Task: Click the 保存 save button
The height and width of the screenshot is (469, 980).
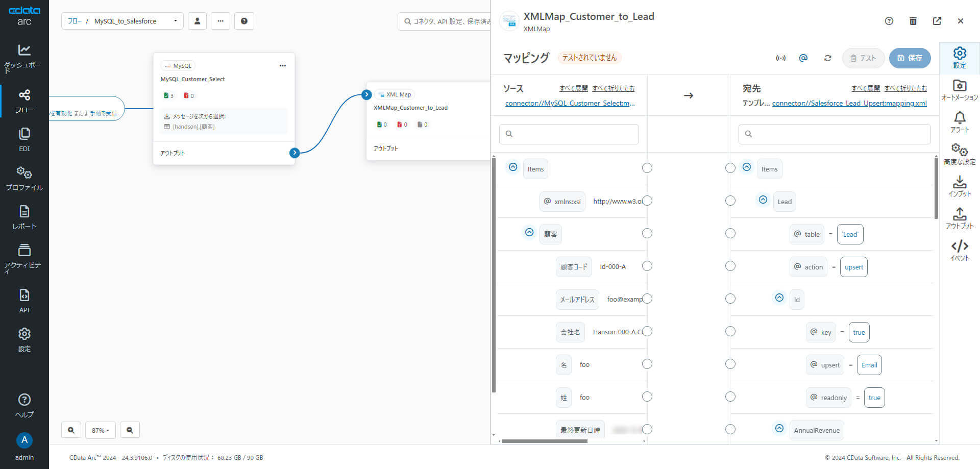Action: pos(910,58)
